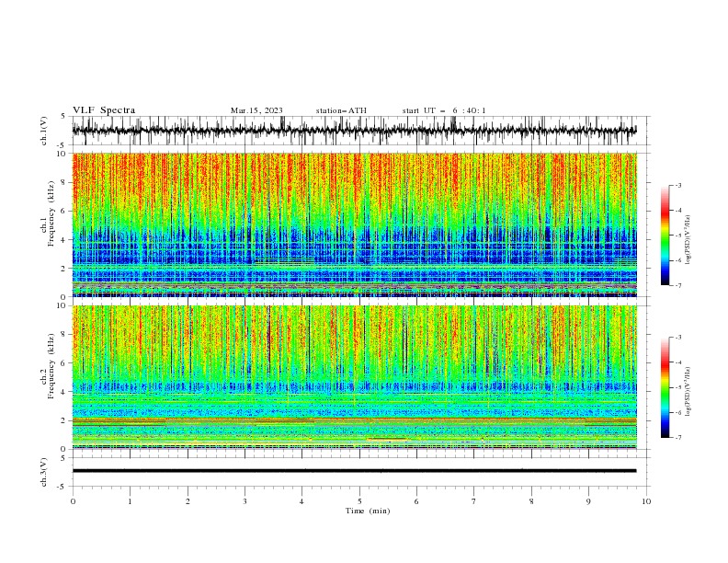Click time-axis tick label "1"
This screenshot has height=563, width=728.
pos(130,501)
